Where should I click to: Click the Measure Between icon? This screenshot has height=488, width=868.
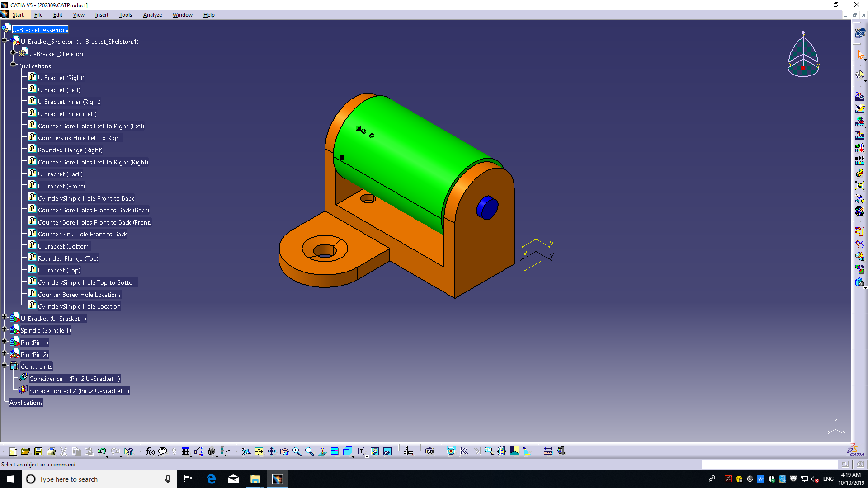(x=548, y=451)
